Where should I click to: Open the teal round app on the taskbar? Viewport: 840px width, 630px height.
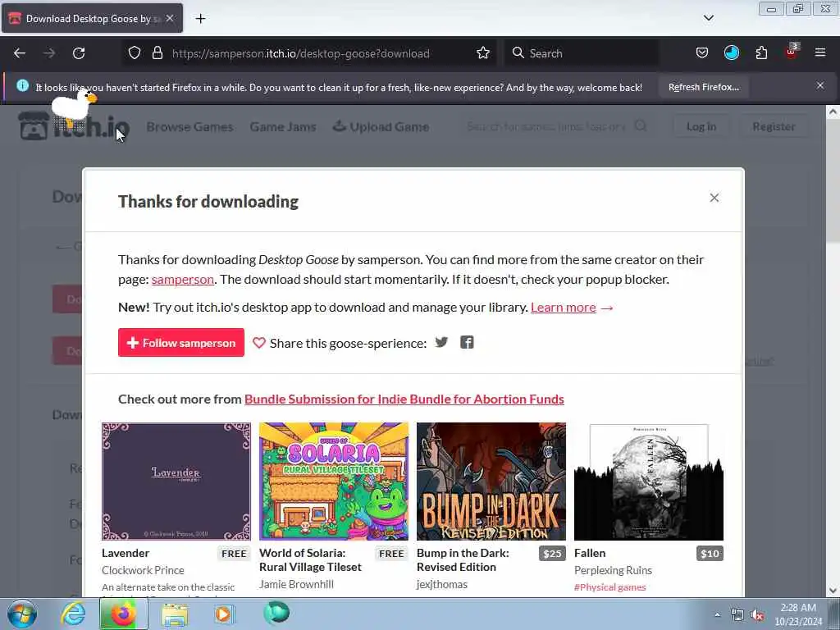point(276,613)
